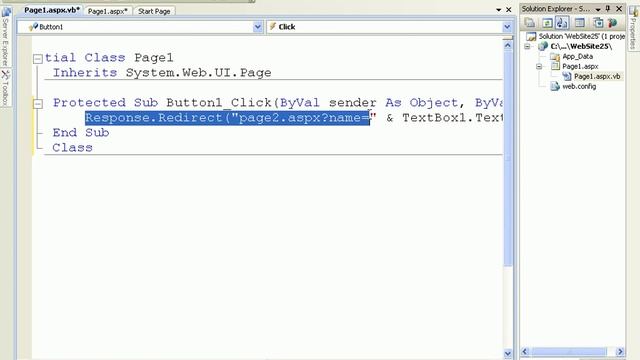
Task: Toggle Solution Explorer auto-hide pin
Action: point(608,9)
